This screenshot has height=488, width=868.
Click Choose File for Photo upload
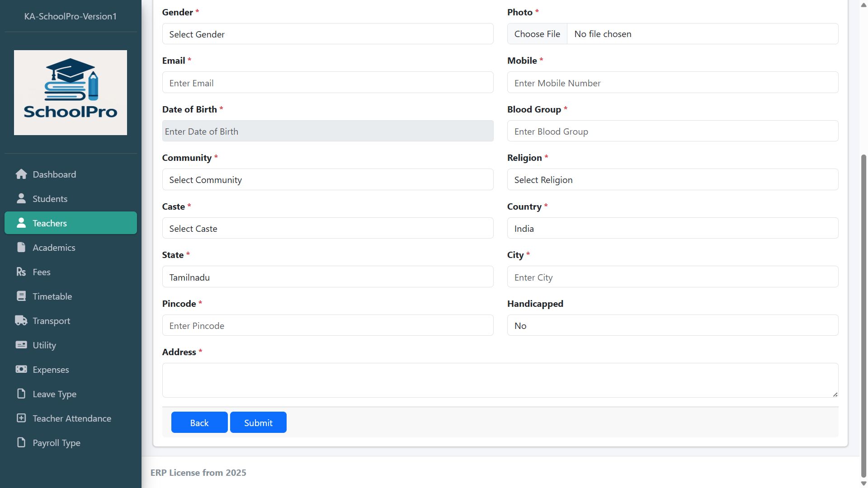click(537, 34)
